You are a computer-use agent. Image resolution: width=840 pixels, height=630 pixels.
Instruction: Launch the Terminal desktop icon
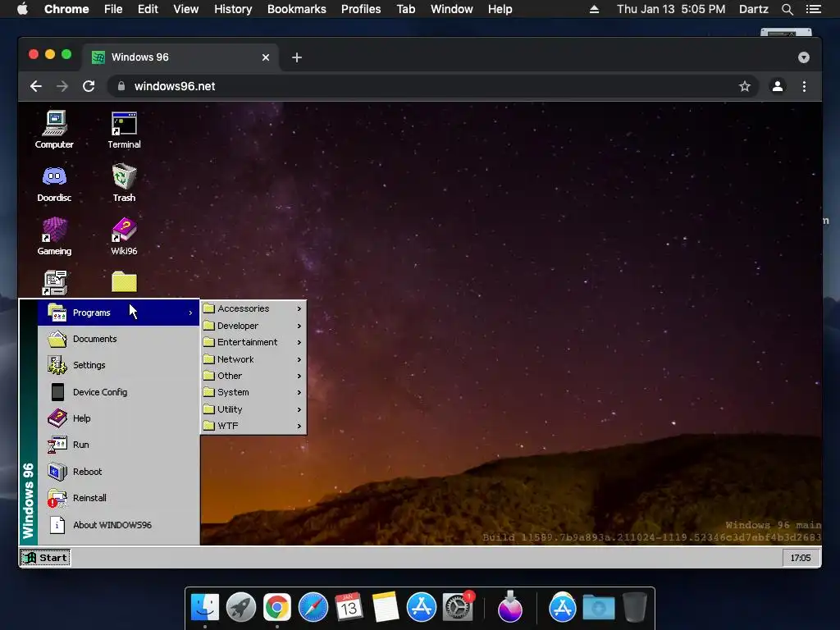(x=124, y=129)
